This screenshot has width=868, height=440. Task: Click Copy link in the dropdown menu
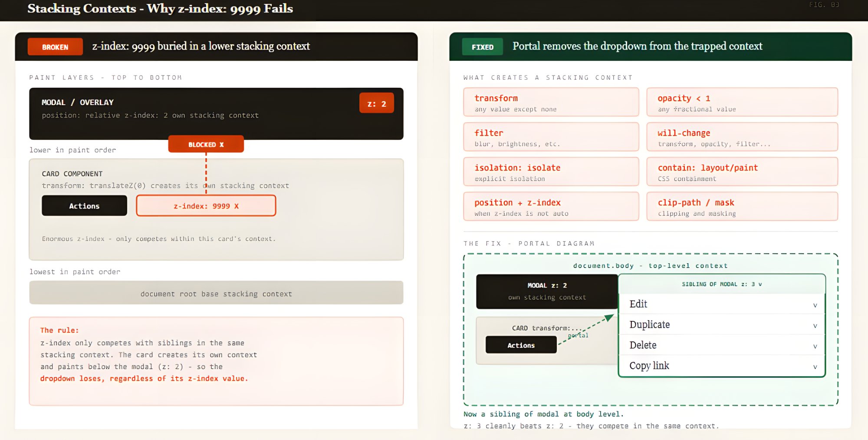[x=649, y=366]
